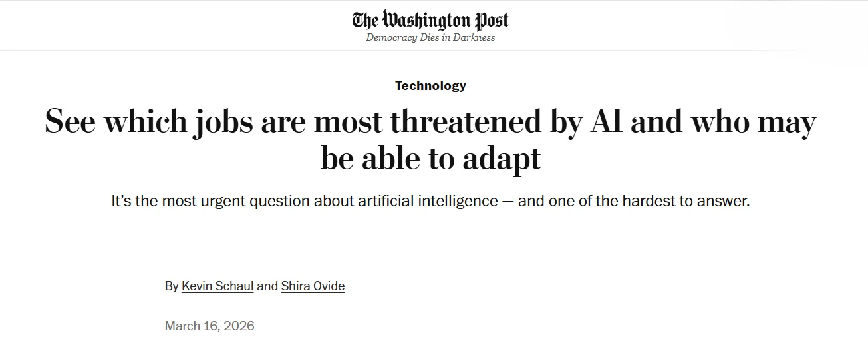This screenshot has width=868, height=355.
Task: Click "and" between the author names
Action: (x=267, y=286)
